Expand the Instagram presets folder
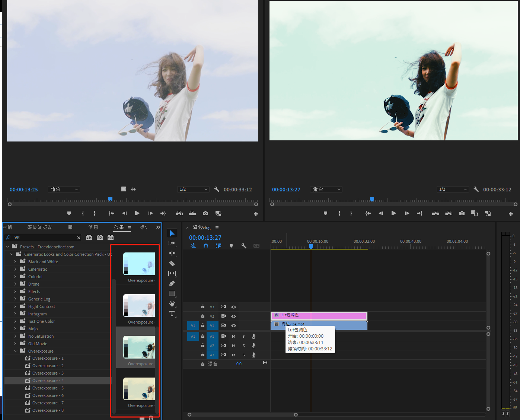 (15, 314)
